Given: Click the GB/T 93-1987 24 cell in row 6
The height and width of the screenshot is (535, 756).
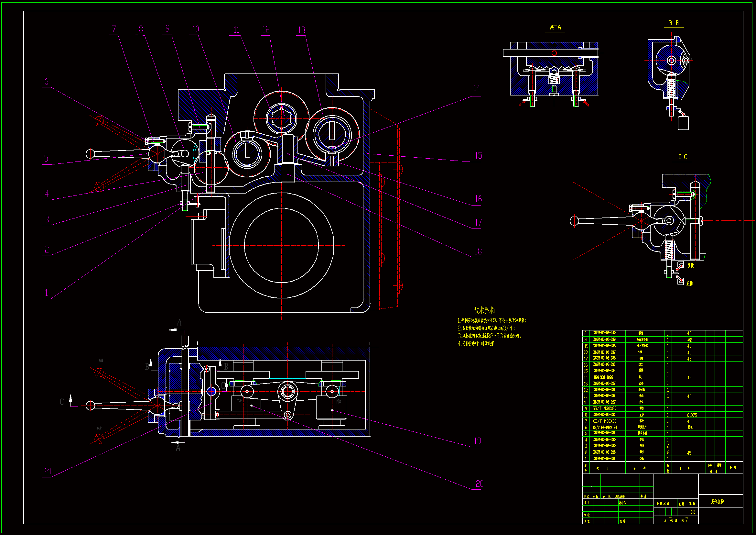Looking at the screenshot, I should point(605,428).
